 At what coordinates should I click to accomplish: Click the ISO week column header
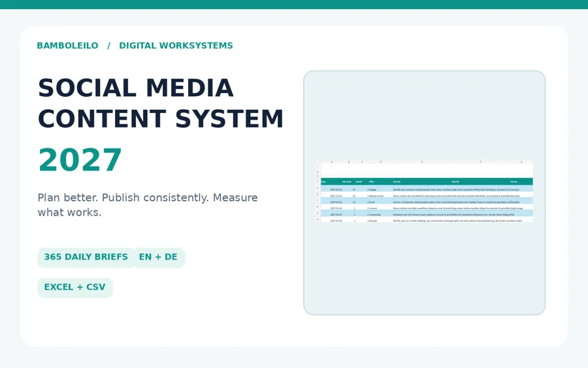pyautogui.click(x=347, y=182)
